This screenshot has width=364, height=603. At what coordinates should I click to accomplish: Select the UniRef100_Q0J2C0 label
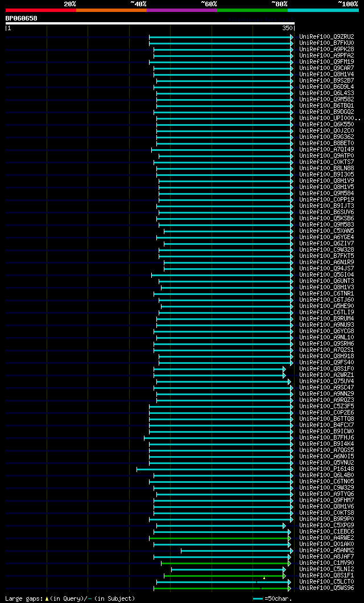pos(327,131)
